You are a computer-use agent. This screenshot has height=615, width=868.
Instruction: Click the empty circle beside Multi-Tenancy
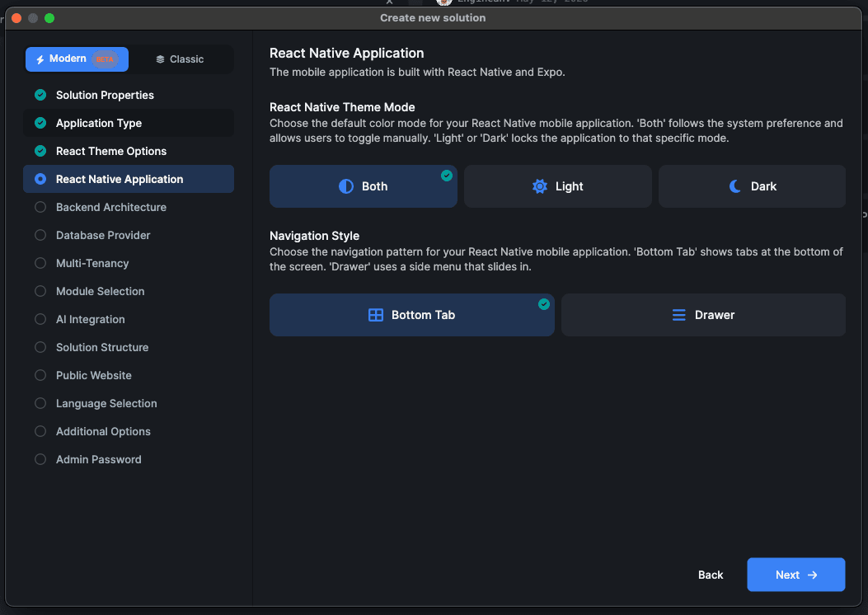(40, 263)
